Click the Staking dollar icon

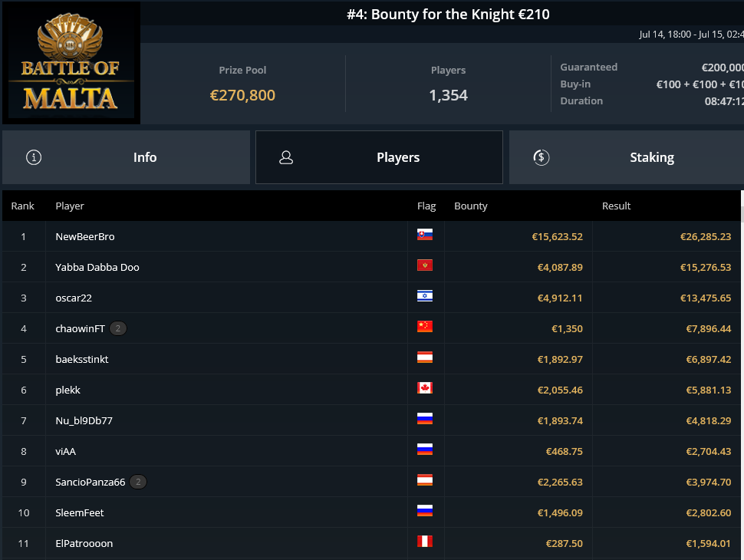(542, 157)
